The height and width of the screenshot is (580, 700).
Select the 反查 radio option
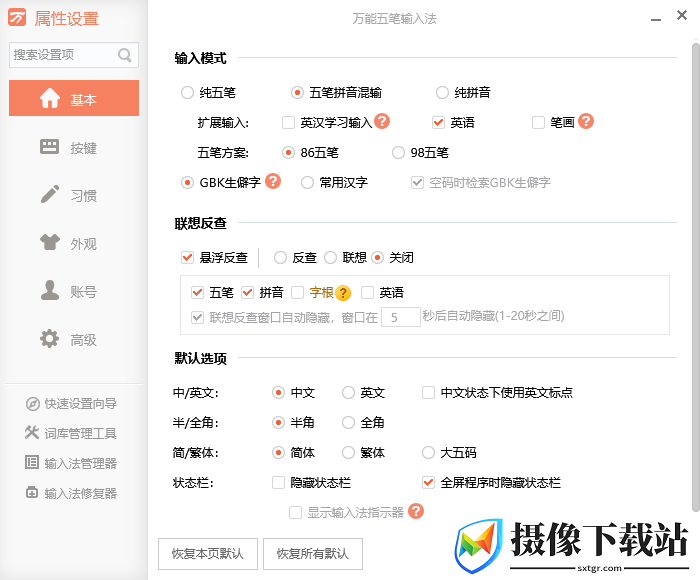pos(280,258)
